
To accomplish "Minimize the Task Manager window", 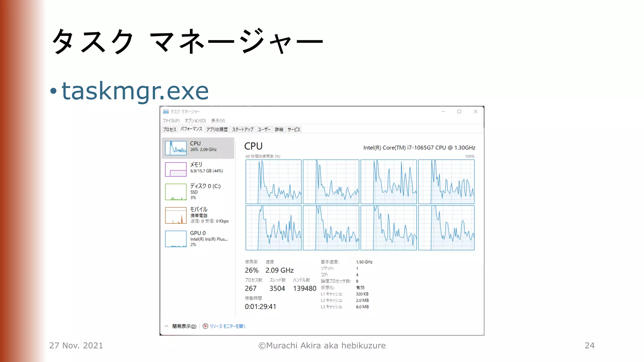I will pos(443,112).
